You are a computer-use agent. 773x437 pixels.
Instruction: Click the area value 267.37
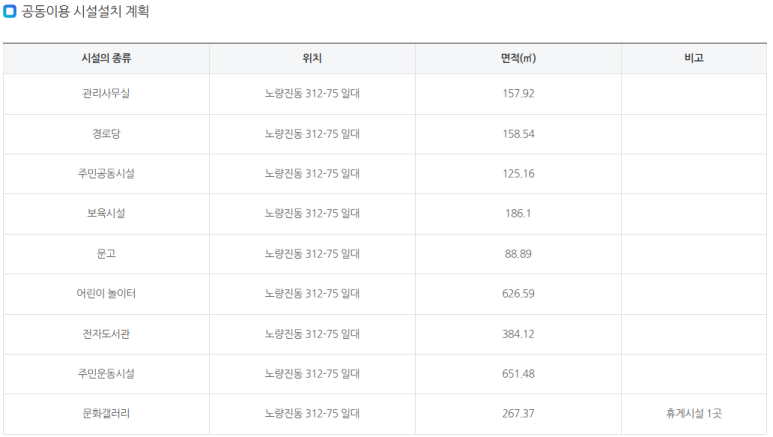(x=518, y=413)
